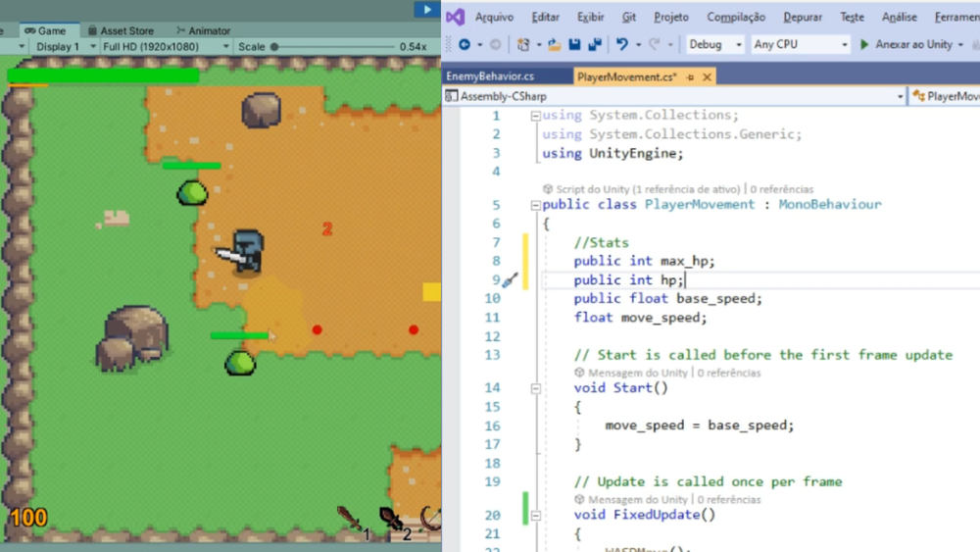Click the Save All icon
Image resolution: width=980 pixels, height=552 pixels.
point(595,44)
